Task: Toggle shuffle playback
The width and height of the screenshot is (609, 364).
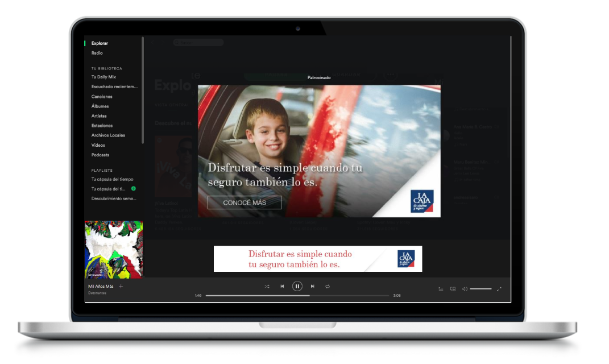Action: 267,286
